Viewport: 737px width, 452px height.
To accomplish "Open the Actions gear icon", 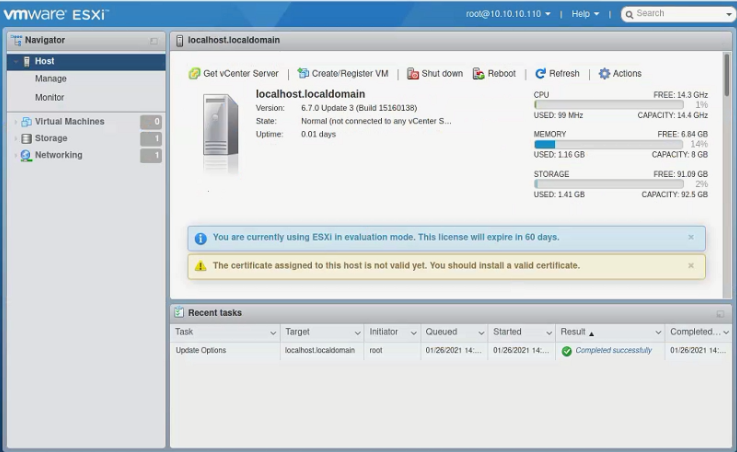I will (x=604, y=73).
